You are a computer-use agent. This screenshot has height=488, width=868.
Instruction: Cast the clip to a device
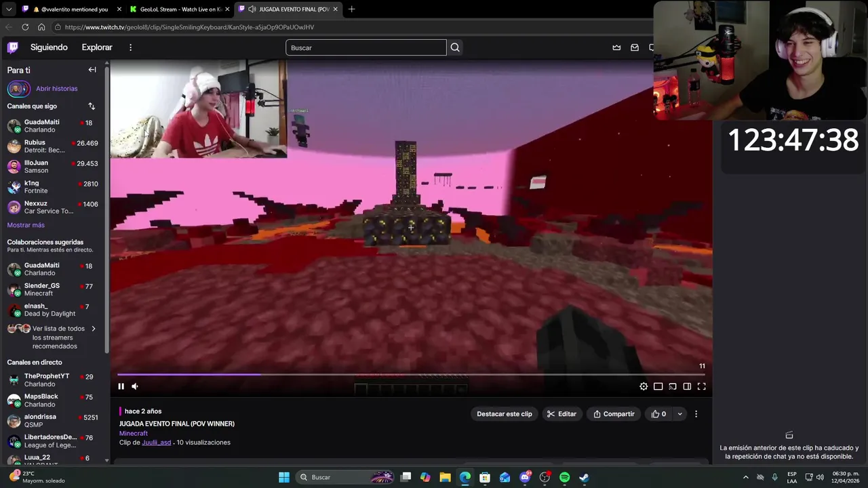[673, 386]
